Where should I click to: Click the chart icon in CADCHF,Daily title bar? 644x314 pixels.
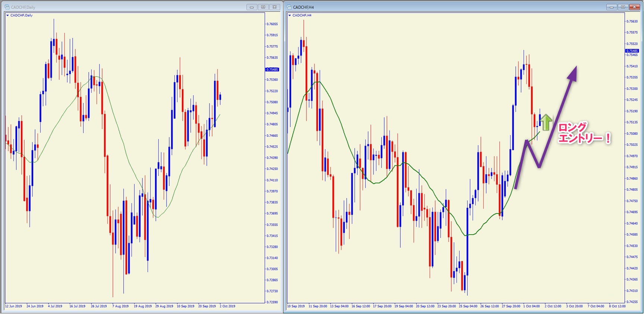[x=7, y=7]
